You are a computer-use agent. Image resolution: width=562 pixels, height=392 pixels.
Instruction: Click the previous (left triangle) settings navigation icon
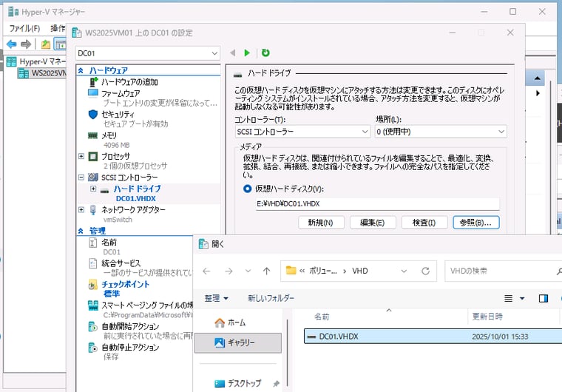pyautogui.click(x=233, y=53)
